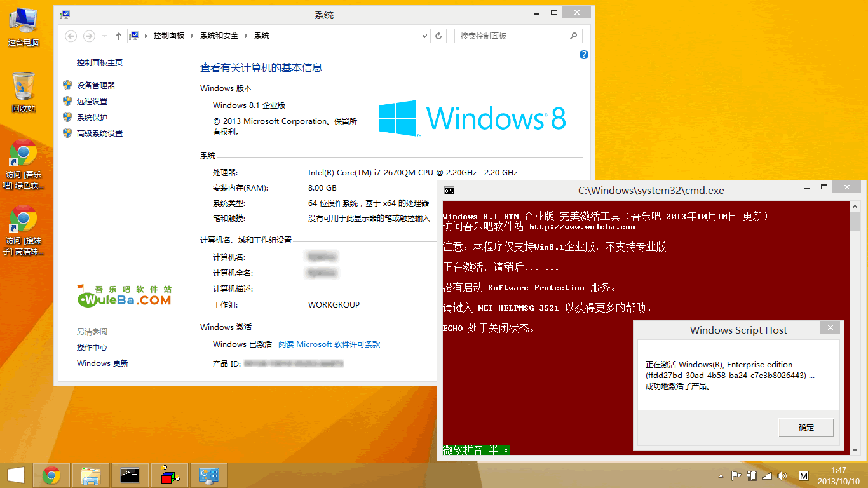Expand the arrow after 控制面板 breadcrumb
The height and width of the screenshot is (488, 868).
point(193,36)
